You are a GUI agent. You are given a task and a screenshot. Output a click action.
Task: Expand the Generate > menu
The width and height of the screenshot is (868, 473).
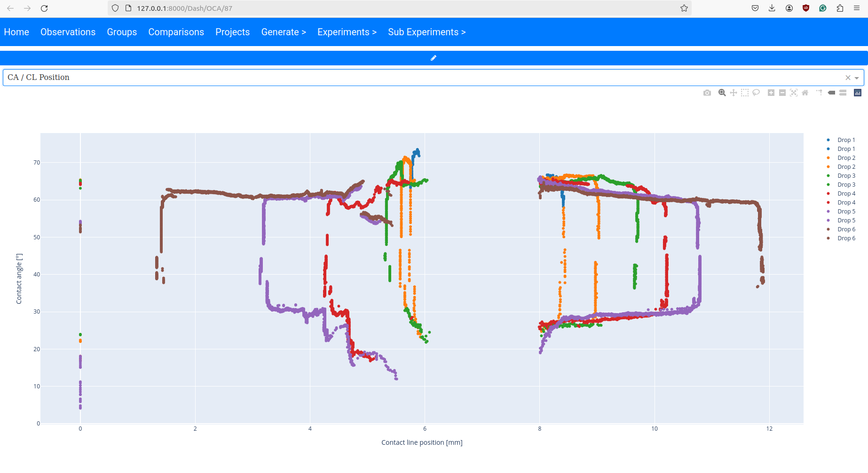coord(284,32)
